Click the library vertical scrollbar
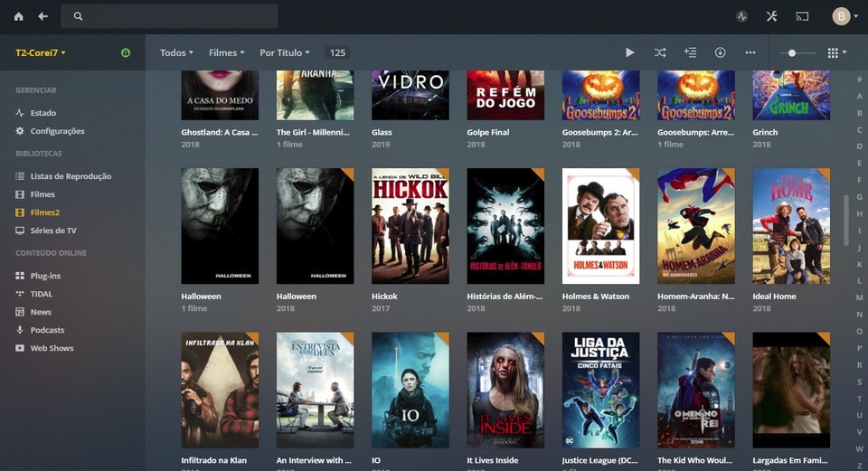 pyautogui.click(x=846, y=221)
